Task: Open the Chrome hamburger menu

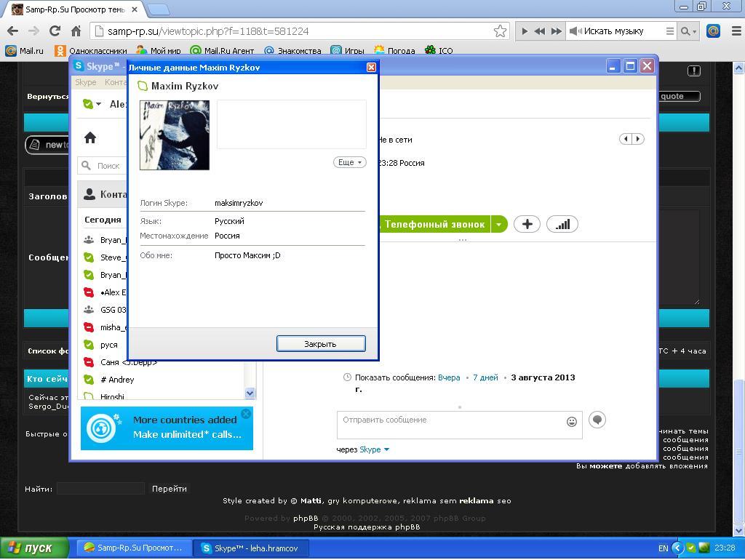Action: tap(736, 31)
